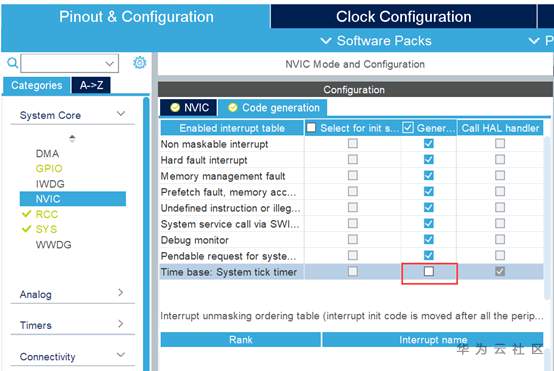This screenshot has height=371, width=554.
Task: Switch to A->Z tab
Action: (91, 86)
